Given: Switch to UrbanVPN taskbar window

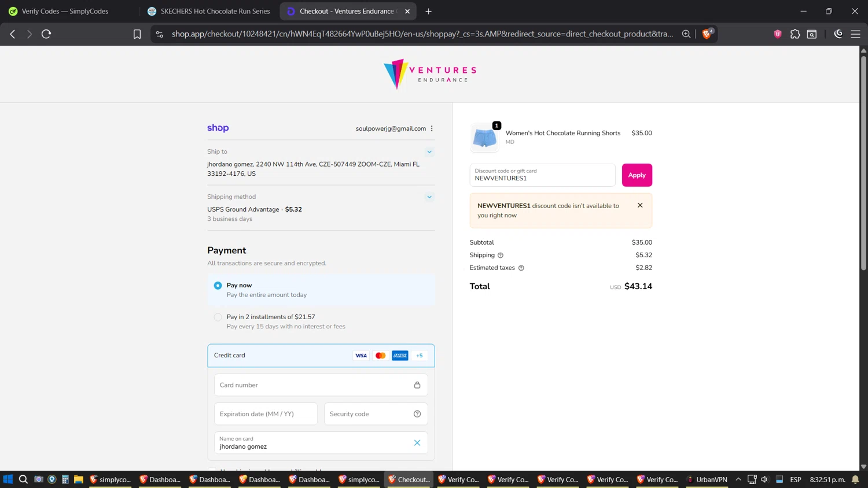Looking at the screenshot, I should click(707, 479).
